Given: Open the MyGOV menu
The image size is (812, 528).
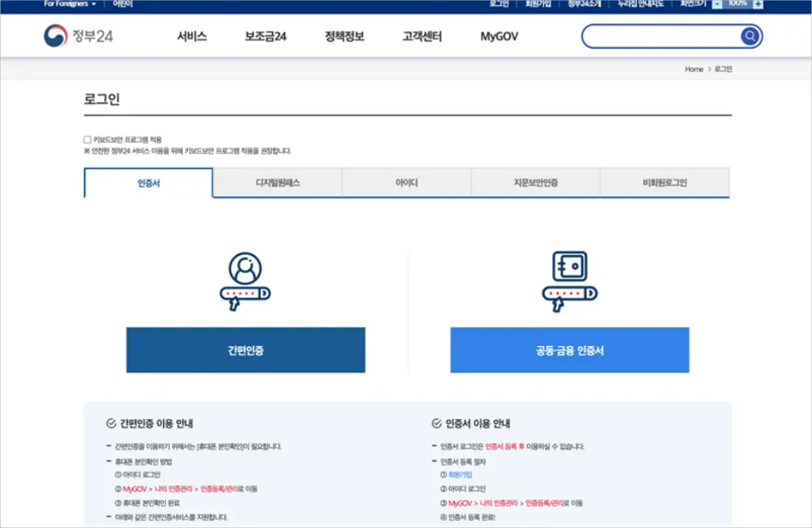Looking at the screenshot, I should pyautogui.click(x=498, y=36).
